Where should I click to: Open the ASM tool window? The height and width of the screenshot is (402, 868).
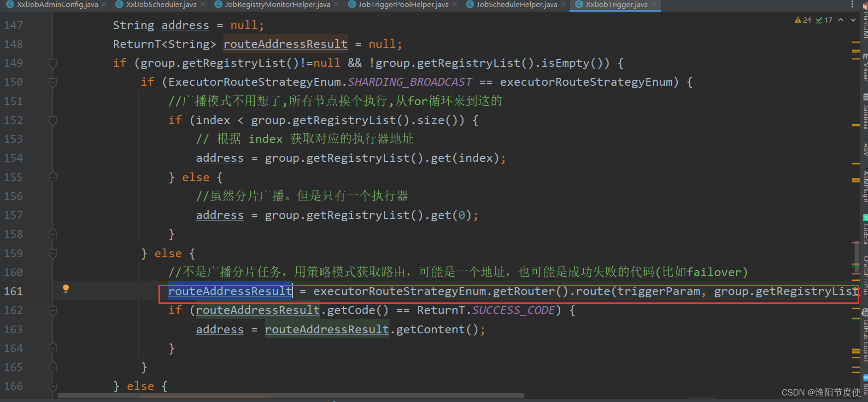coord(865,149)
